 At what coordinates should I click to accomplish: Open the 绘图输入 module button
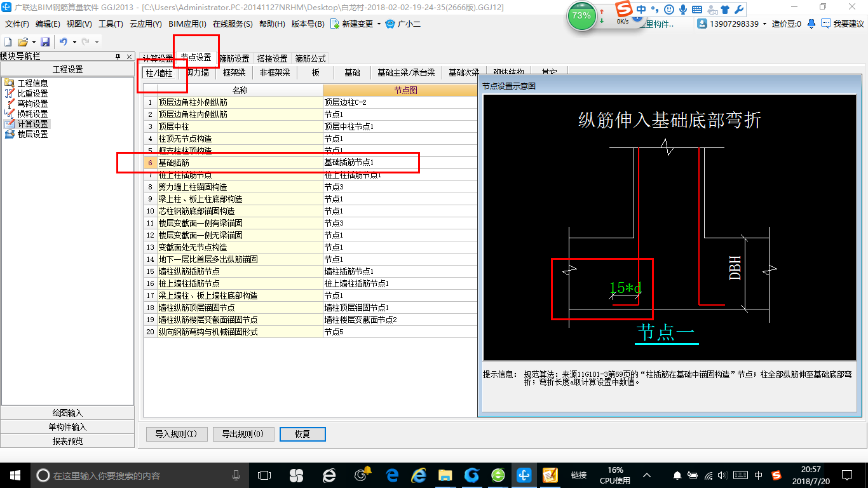coord(67,413)
